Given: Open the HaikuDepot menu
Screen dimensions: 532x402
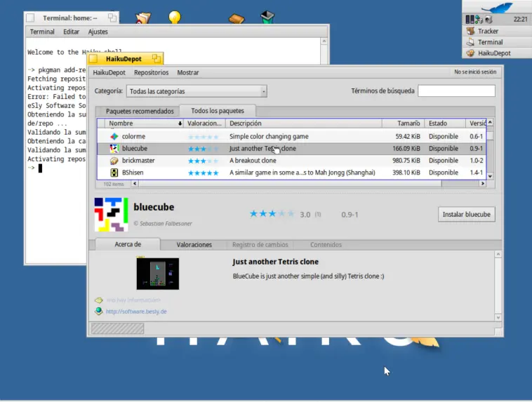Looking at the screenshot, I should point(109,72).
